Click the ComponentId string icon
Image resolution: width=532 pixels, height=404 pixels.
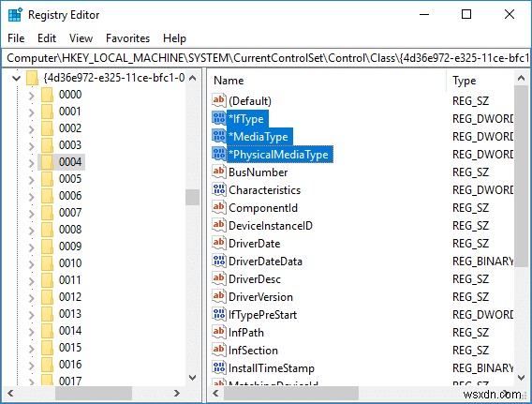click(x=219, y=208)
